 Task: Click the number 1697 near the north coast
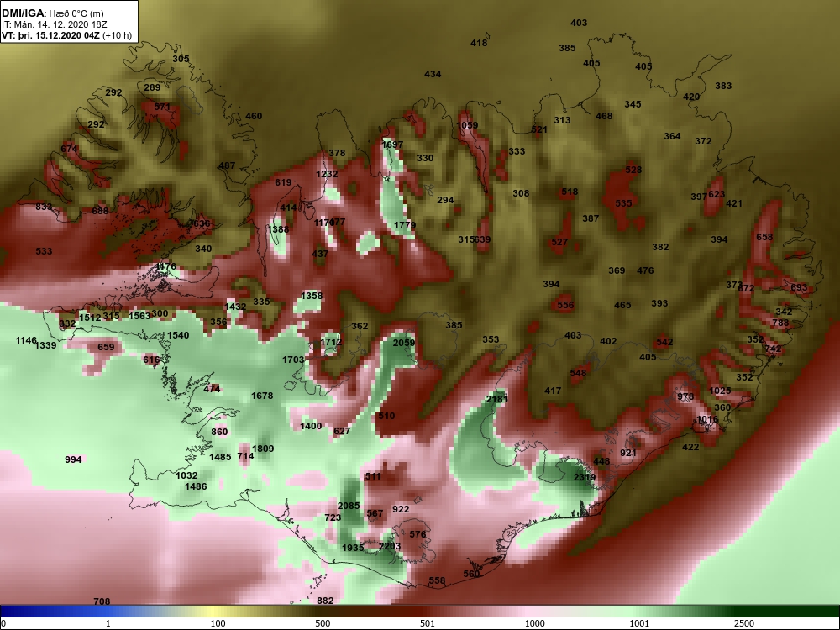392,144
